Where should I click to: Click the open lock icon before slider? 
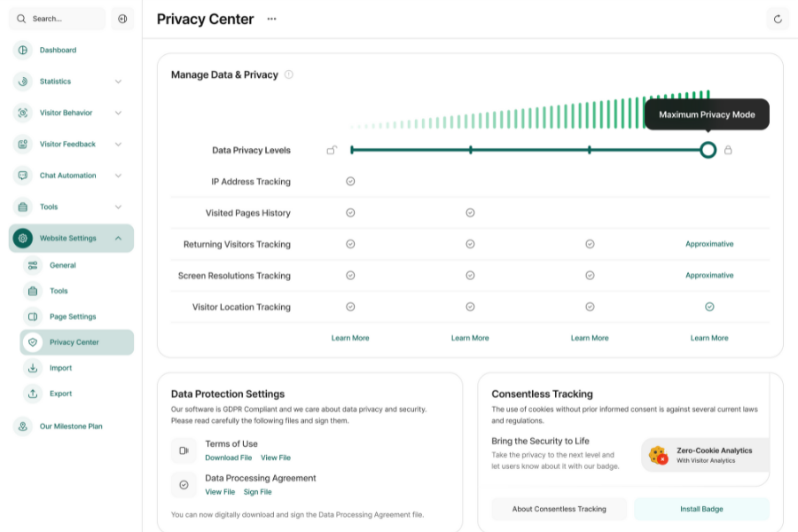(x=332, y=150)
